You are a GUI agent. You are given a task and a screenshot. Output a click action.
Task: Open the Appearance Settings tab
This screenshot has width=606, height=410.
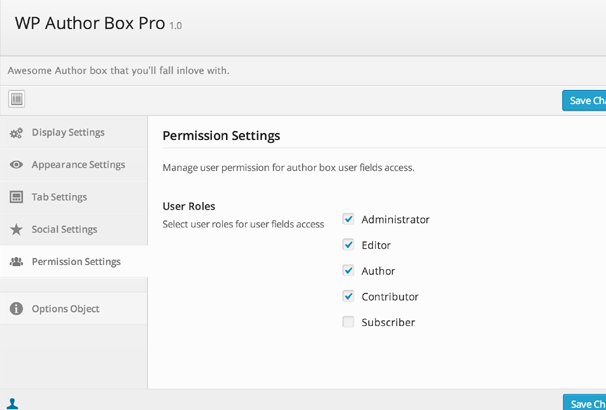(74, 165)
